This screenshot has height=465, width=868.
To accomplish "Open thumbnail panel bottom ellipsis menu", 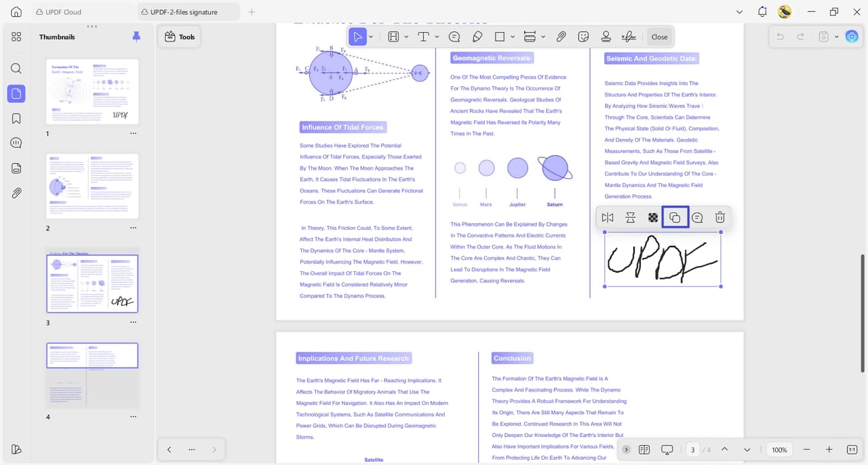I will pos(192,450).
